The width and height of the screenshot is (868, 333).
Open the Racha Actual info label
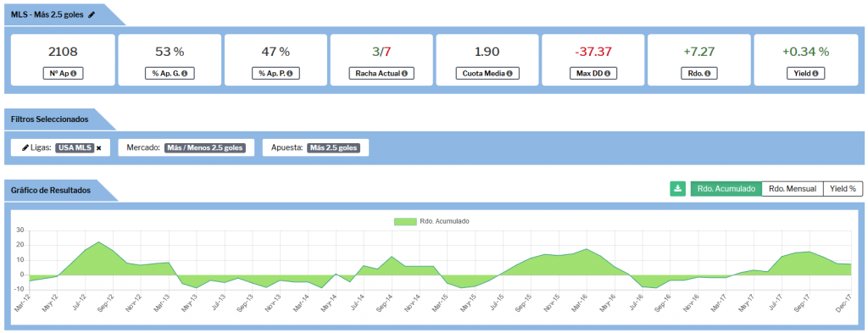coord(381,74)
